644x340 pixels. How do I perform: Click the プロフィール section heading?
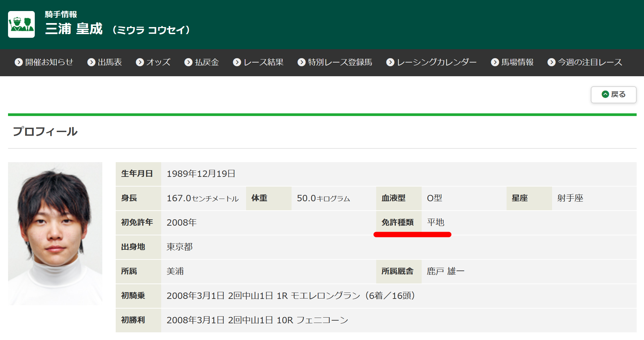(45, 132)
